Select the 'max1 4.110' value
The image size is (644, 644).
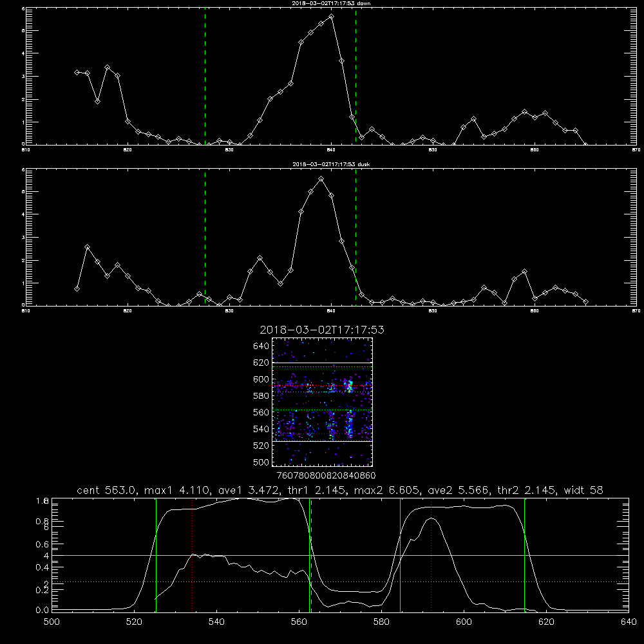[176, 490]
